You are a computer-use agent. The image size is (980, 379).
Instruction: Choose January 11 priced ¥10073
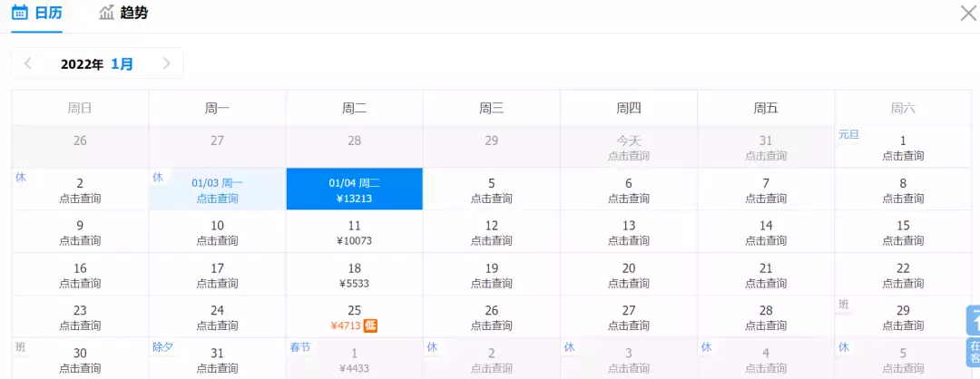pos(354,233)
